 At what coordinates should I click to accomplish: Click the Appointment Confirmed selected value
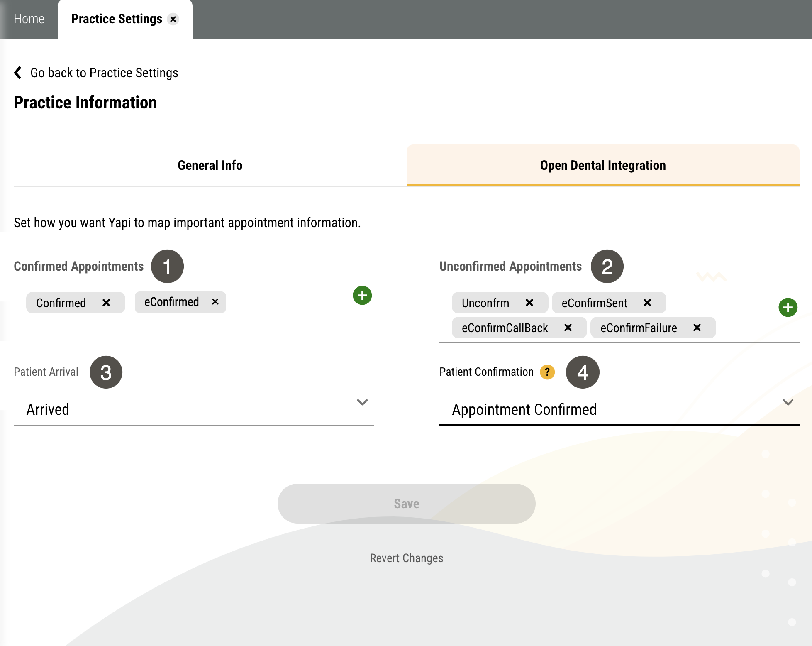click(524, 409)
